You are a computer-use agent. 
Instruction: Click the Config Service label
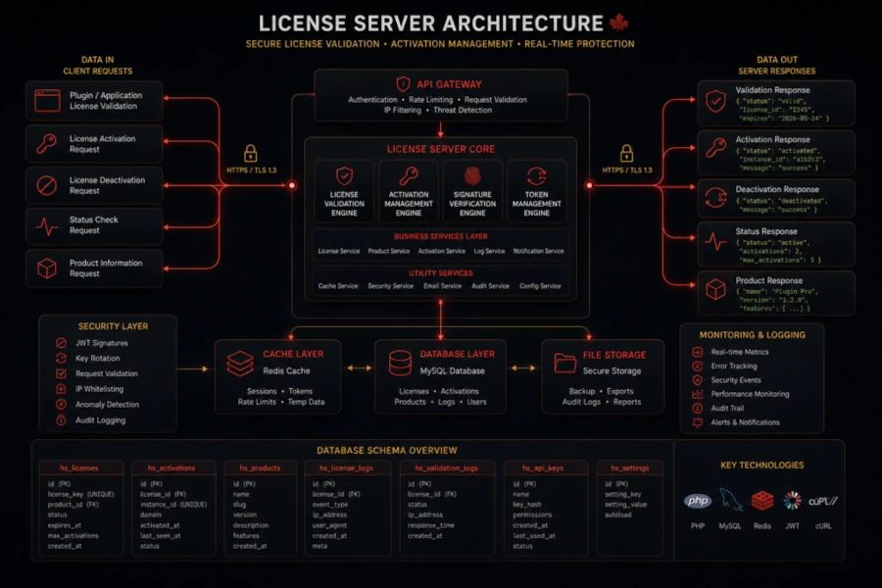click(x=540, y=286)
